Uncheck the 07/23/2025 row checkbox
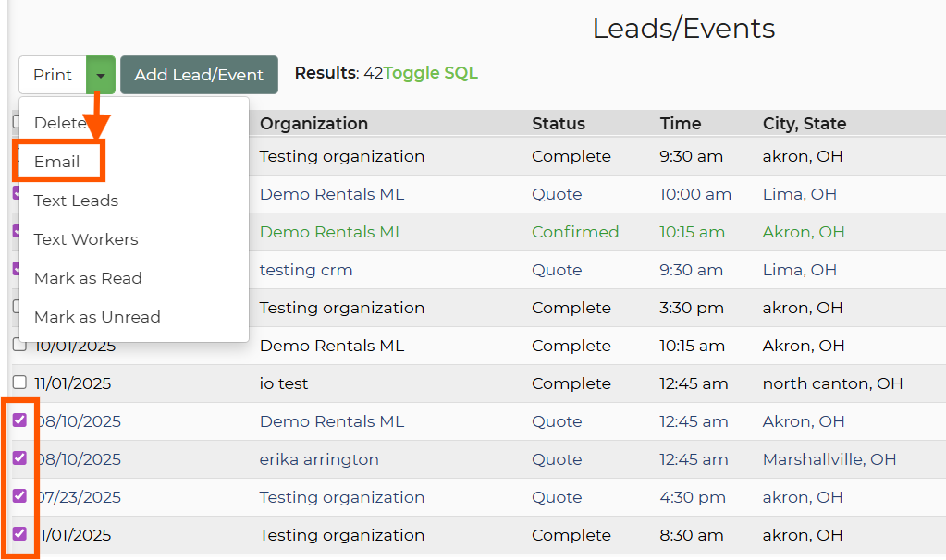Image resolution: width=946 pixels, height=560 pixels. coord(19,496)
